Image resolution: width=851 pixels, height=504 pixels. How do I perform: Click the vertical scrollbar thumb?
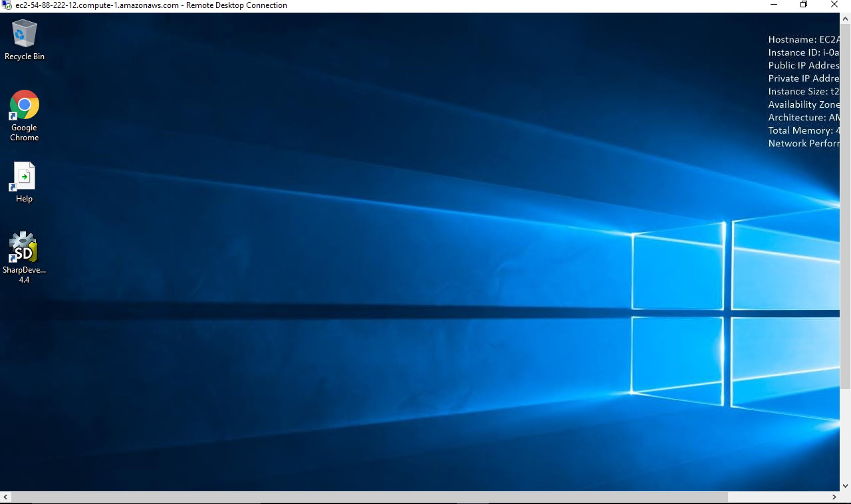click(845, 199)
